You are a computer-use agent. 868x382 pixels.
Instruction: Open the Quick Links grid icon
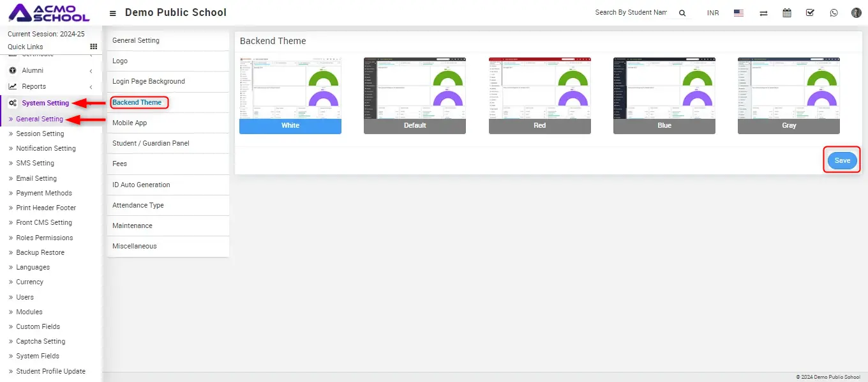93,47
